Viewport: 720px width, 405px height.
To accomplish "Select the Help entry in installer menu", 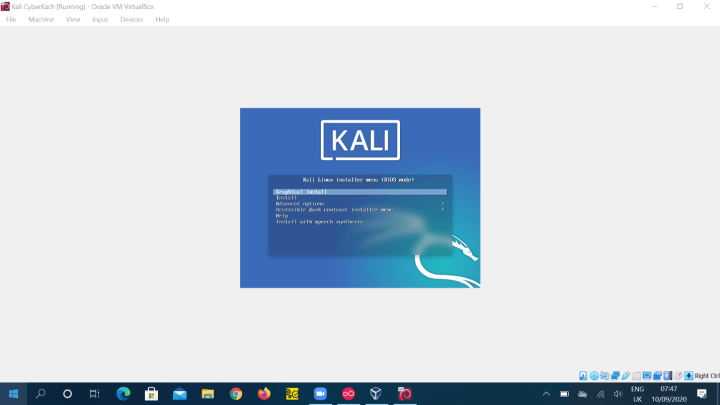I will tap(282, 216).
